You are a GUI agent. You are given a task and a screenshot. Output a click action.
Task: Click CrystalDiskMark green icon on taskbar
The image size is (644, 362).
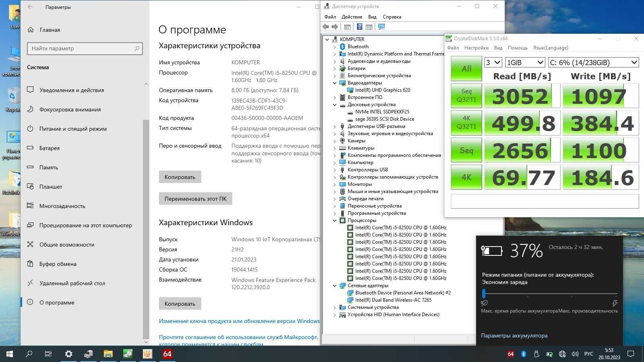tap(128, 354)
